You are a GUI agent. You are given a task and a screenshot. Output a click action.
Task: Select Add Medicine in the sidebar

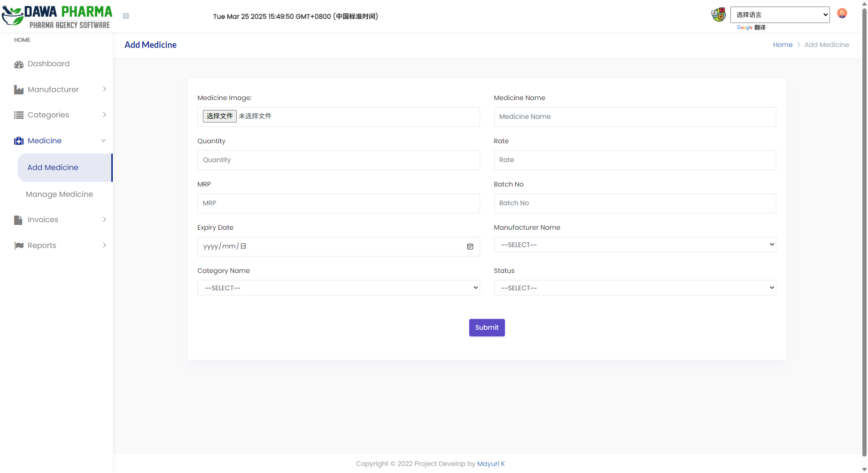click(x=53, y=168)
